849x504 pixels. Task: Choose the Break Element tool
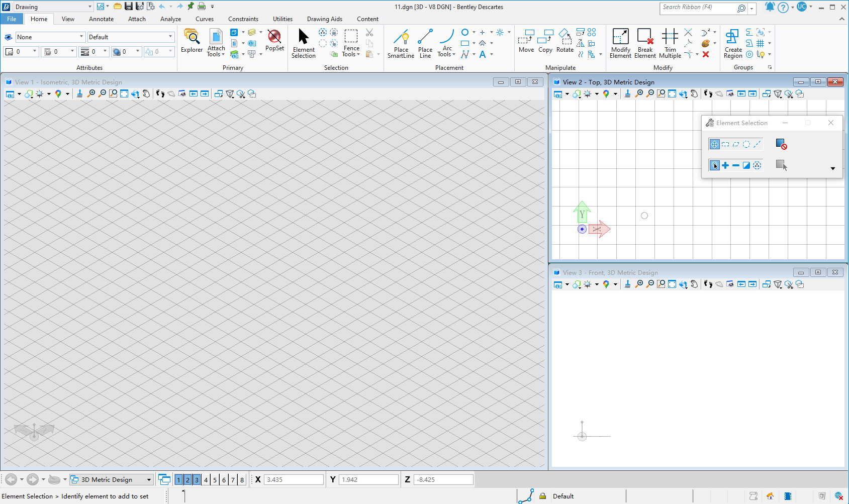(645, 43)
